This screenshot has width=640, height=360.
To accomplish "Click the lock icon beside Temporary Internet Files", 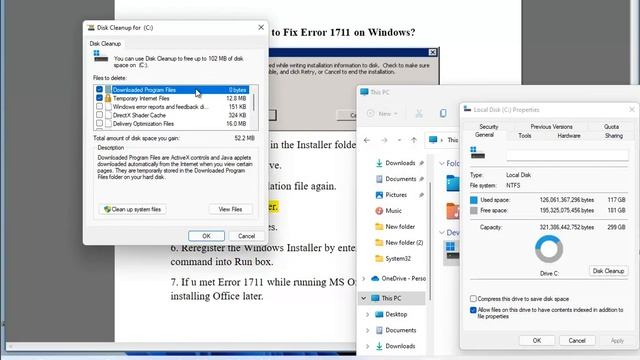I will click(x=108, y=98).
